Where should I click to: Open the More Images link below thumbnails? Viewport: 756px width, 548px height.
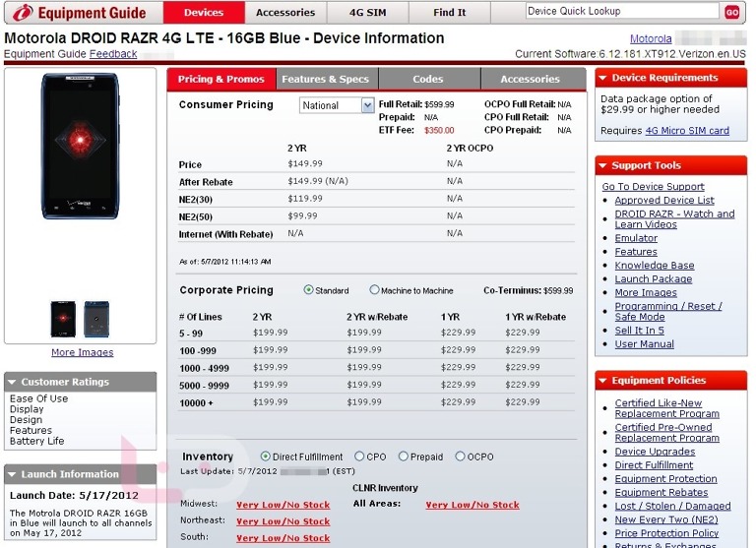pos(82,352)
